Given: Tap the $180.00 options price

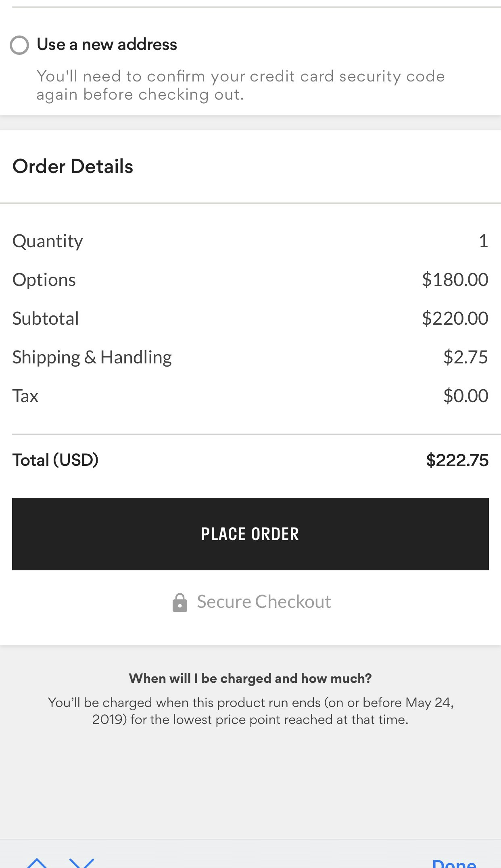Looking at the screenshot, I should 455,280.
